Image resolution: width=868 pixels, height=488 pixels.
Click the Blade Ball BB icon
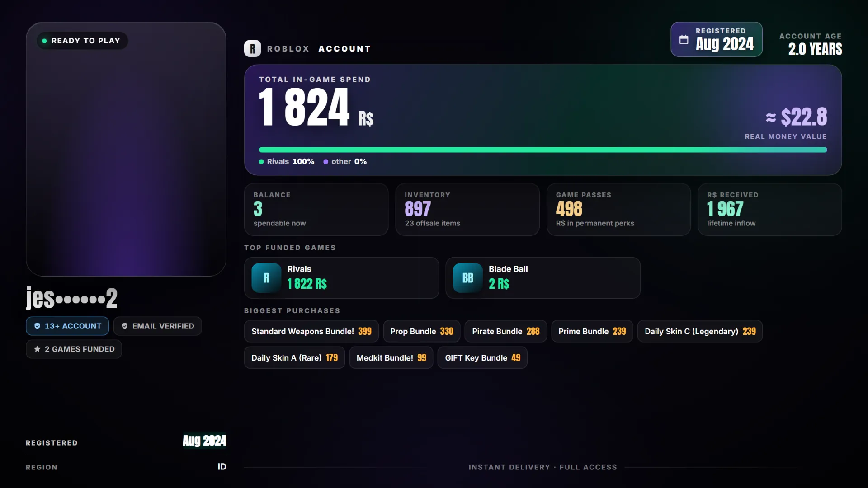(x=467, y=278)
